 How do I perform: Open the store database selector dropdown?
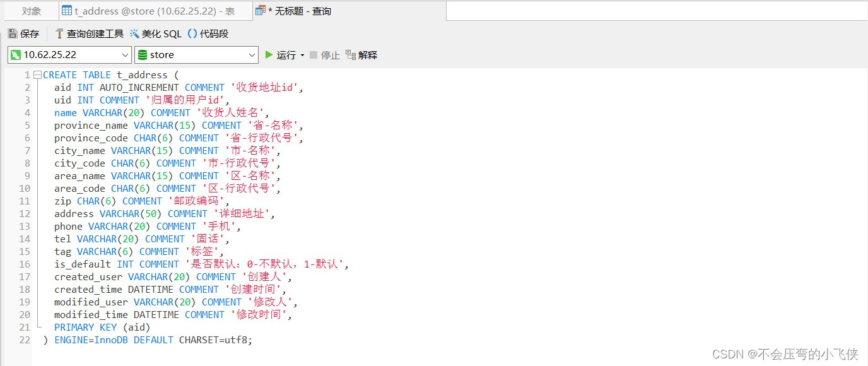[252, 54]
